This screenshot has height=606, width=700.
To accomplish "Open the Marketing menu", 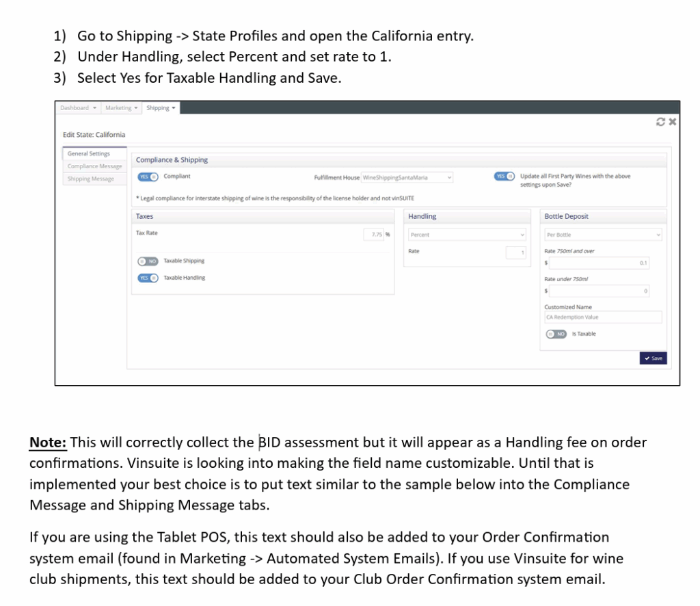I will point(122,108).
